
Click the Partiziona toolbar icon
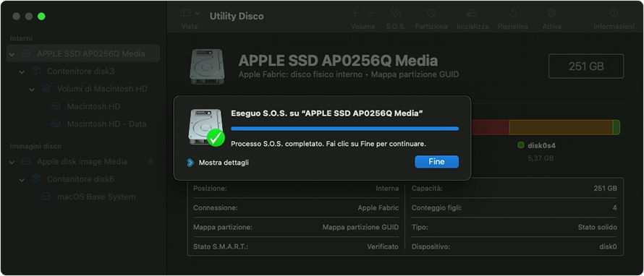[431, 13]
